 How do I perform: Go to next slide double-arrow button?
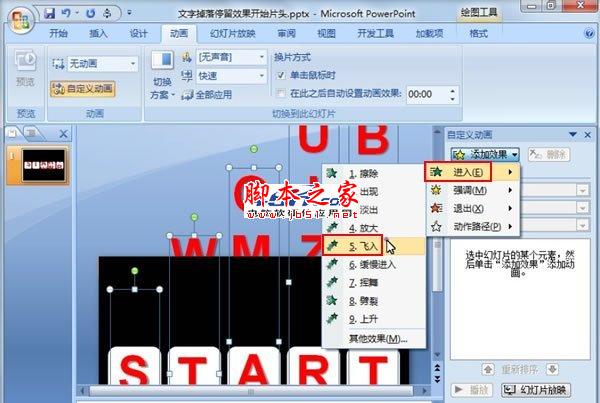[437, 379]
